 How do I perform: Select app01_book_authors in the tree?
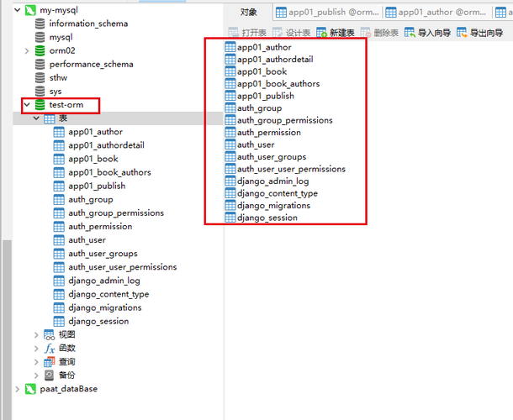point(109,172)
